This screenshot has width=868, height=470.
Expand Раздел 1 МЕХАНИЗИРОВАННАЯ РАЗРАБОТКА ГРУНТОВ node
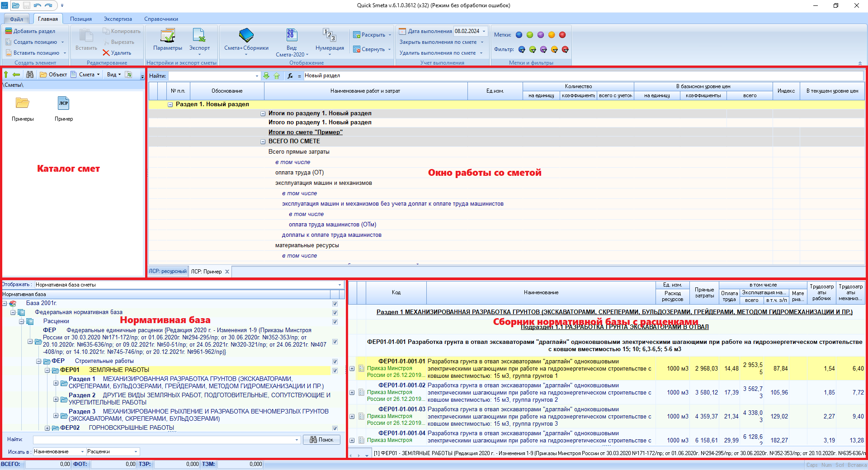56,383
